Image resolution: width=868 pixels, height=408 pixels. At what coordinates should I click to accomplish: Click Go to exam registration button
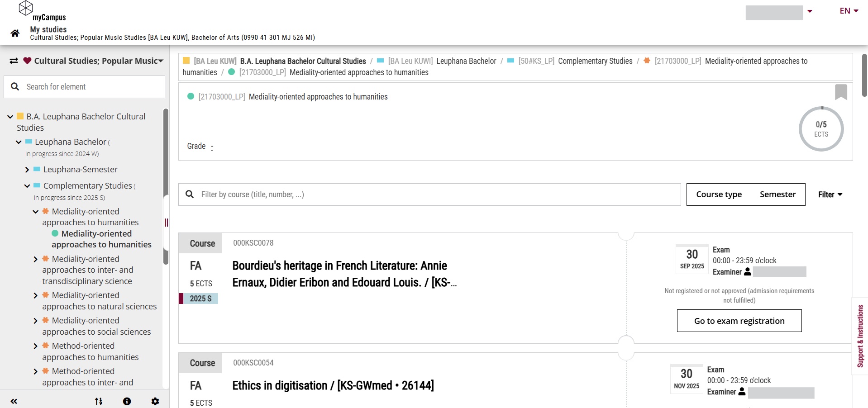click(739, 321)
